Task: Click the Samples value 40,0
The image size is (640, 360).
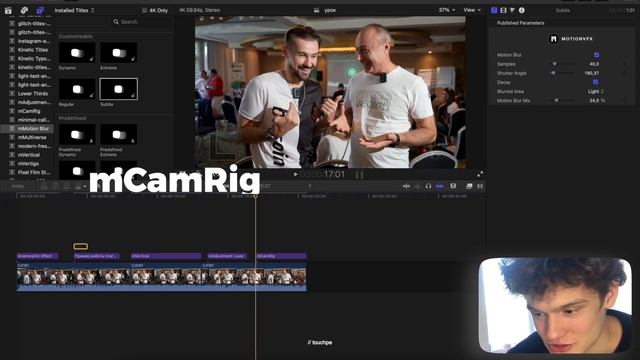Action: pos(594,64)
